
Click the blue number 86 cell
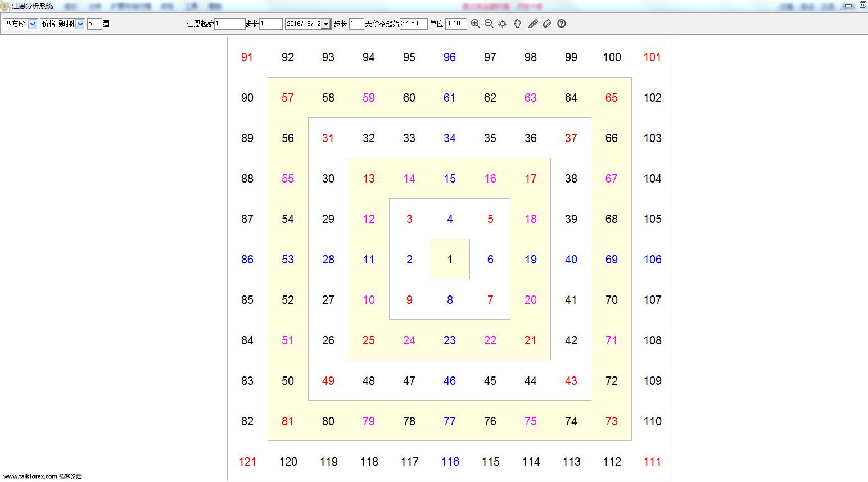[247, 260]
